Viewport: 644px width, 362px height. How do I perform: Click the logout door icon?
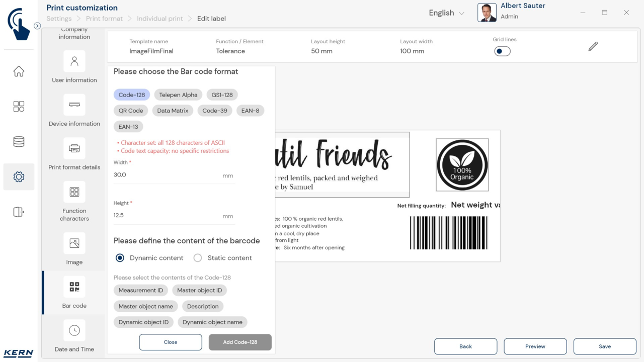click(19, 212)
